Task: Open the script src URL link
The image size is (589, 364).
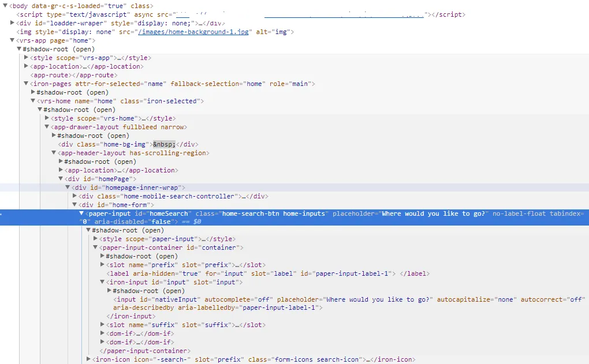Action: coord(300,14)
